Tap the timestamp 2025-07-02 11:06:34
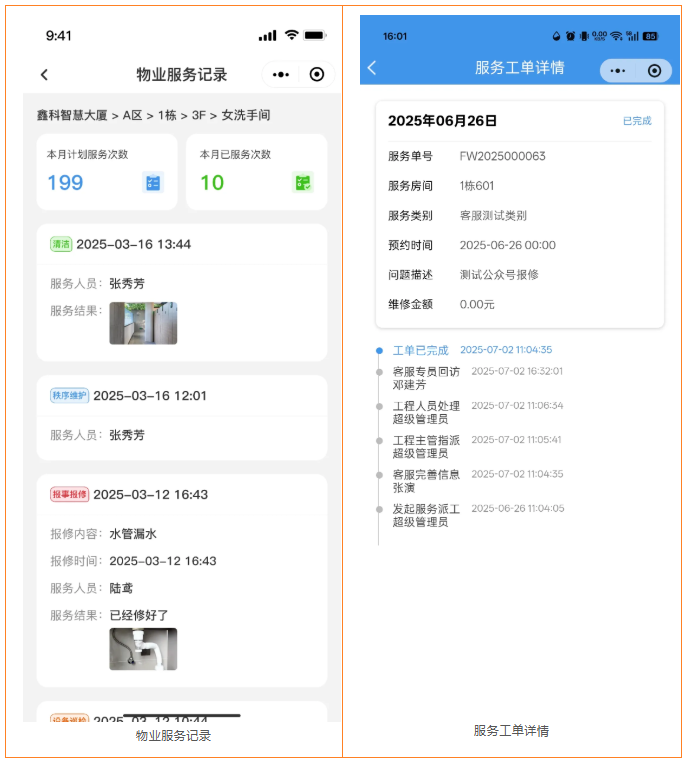This screenshot has width=689, height=768. click(517, 406)
